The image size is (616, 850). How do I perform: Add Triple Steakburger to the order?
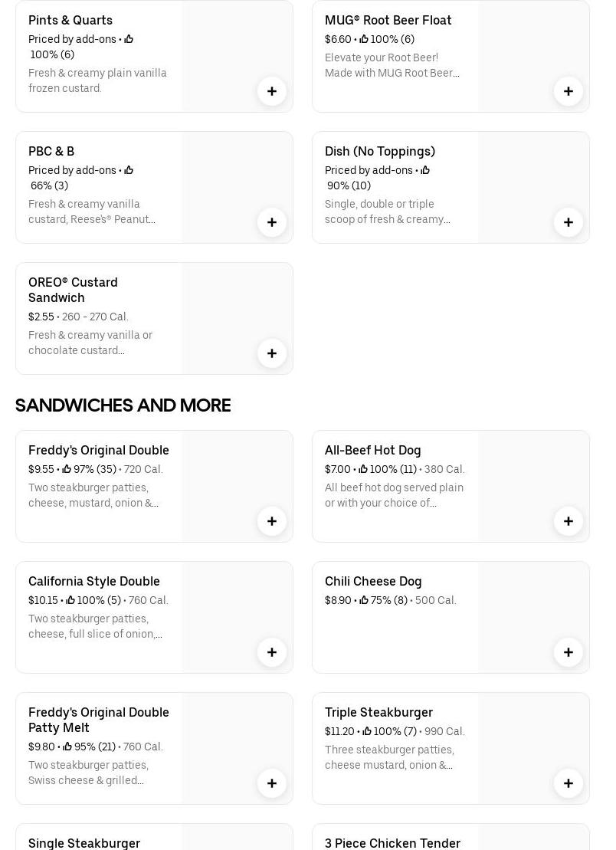(568, 783)
